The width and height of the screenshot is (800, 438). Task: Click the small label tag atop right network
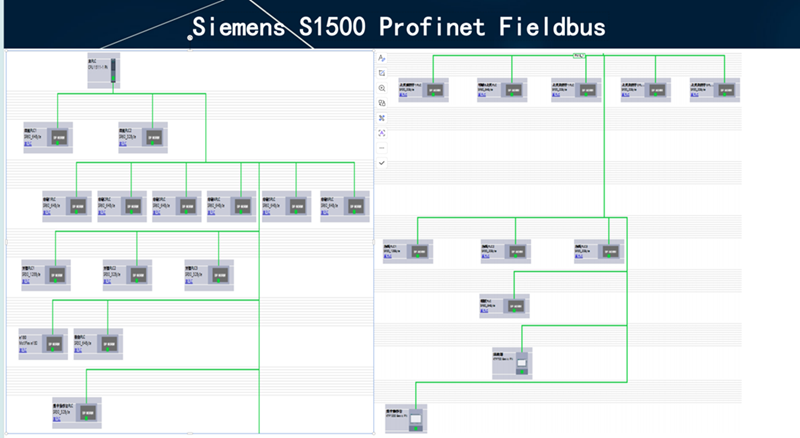pos(579,56)
